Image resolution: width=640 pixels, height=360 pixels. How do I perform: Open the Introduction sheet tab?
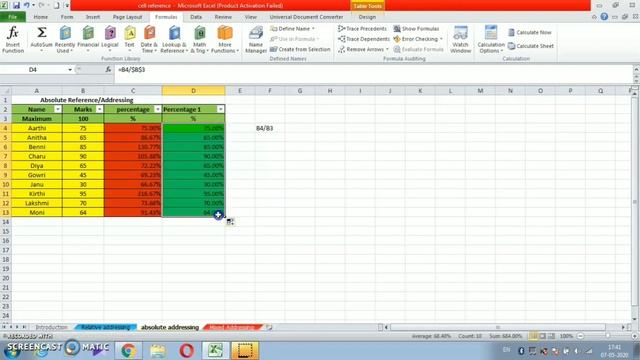point(51,327)
